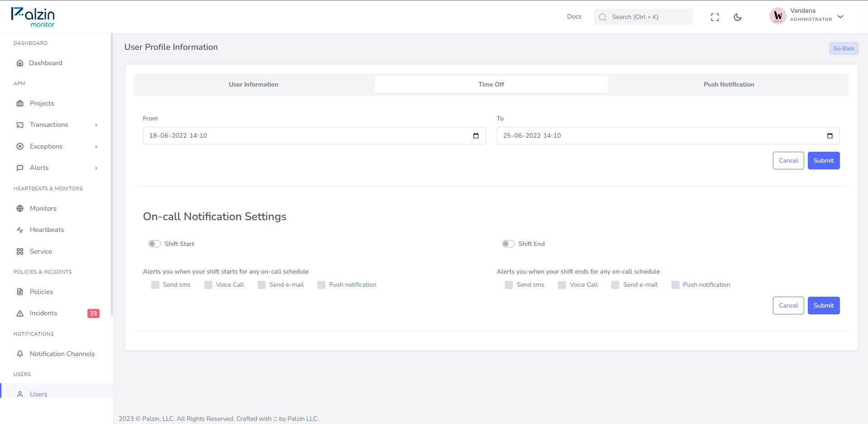Select the Time Off tab
Viewport: 868px width, 424px height.
[x=491, y=84]
